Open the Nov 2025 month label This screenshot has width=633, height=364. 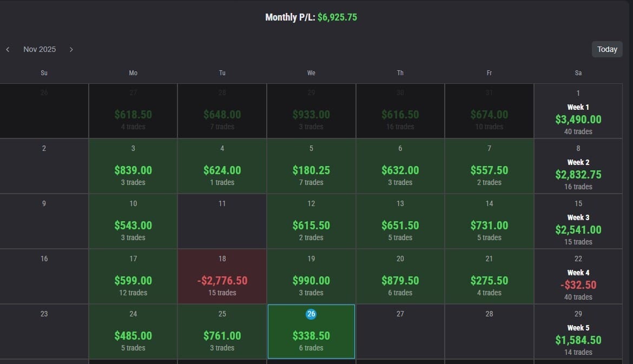tap(39, 49)
